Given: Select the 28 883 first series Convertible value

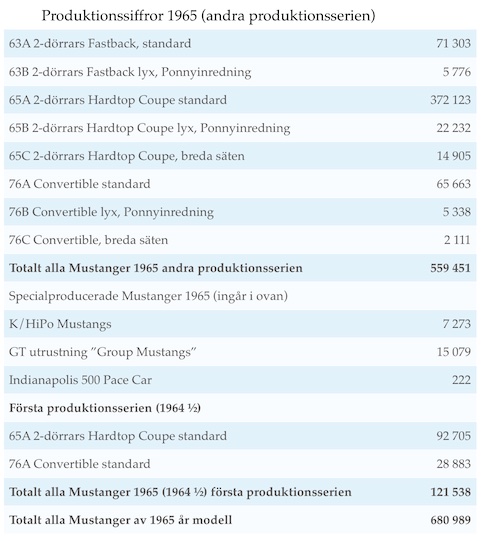Looking at the screenshot, I should pyautogui.click(x=453, y=464).
